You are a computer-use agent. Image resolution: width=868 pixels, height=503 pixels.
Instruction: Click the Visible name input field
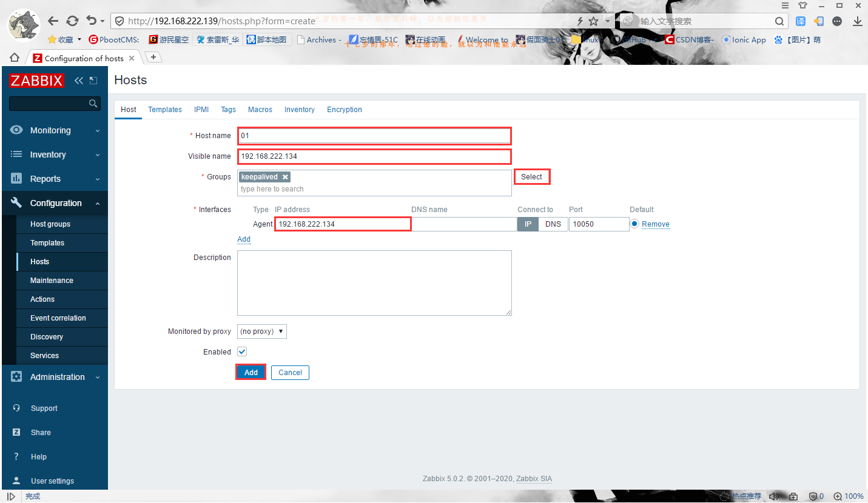pos(374,156)
